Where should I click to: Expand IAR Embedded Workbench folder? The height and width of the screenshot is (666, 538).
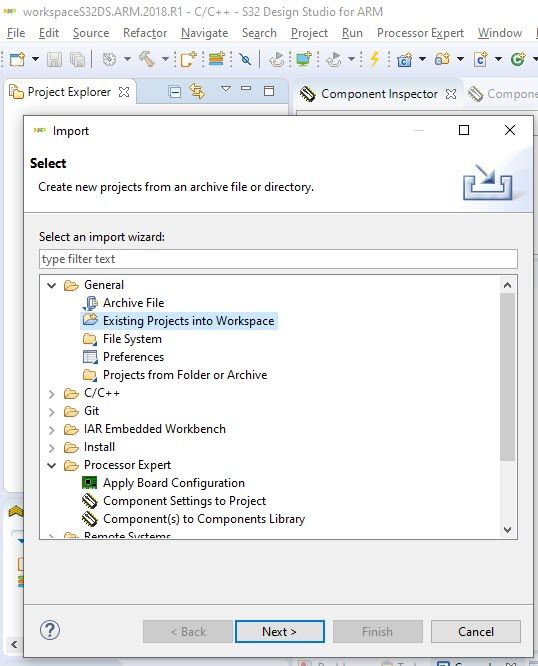[52, 430]
